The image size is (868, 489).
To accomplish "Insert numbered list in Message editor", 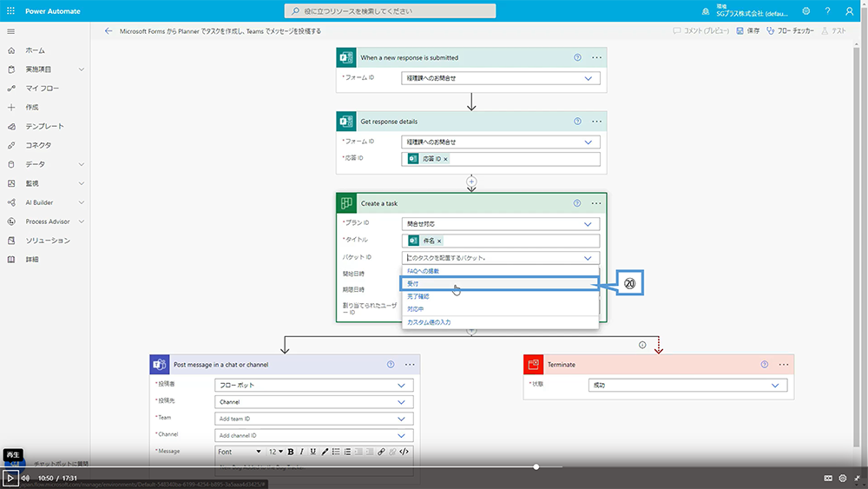I will click(347, 452).
